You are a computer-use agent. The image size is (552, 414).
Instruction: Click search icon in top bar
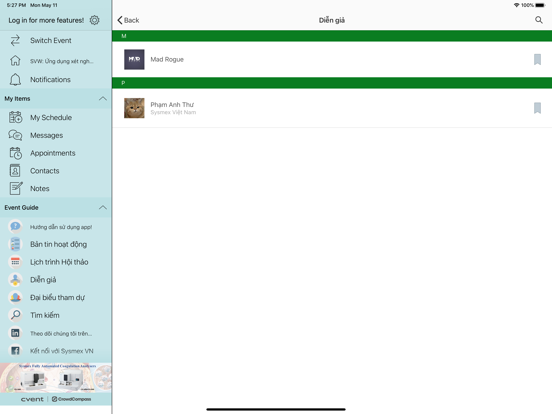(539, 20)
